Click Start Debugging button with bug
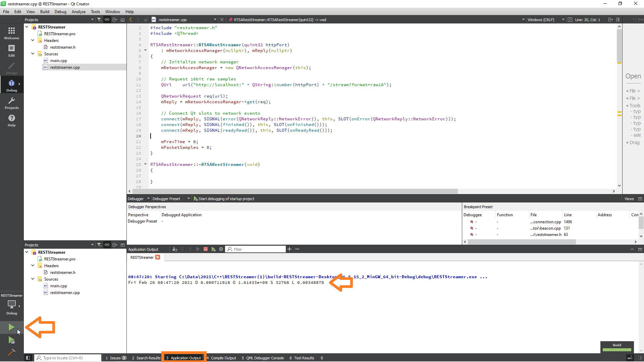The width and height of the screenshot is (644, 362). (11, 341)
